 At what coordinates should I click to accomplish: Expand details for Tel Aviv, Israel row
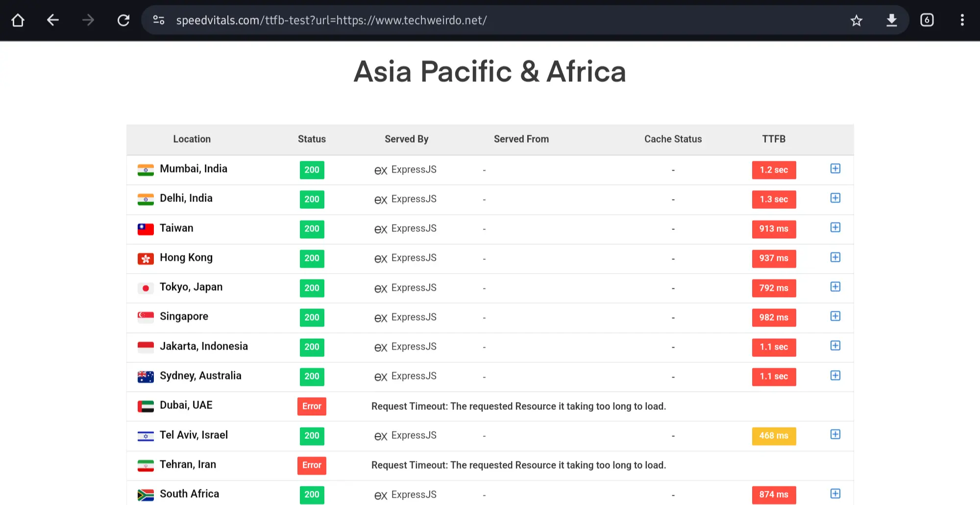[835, 434]
